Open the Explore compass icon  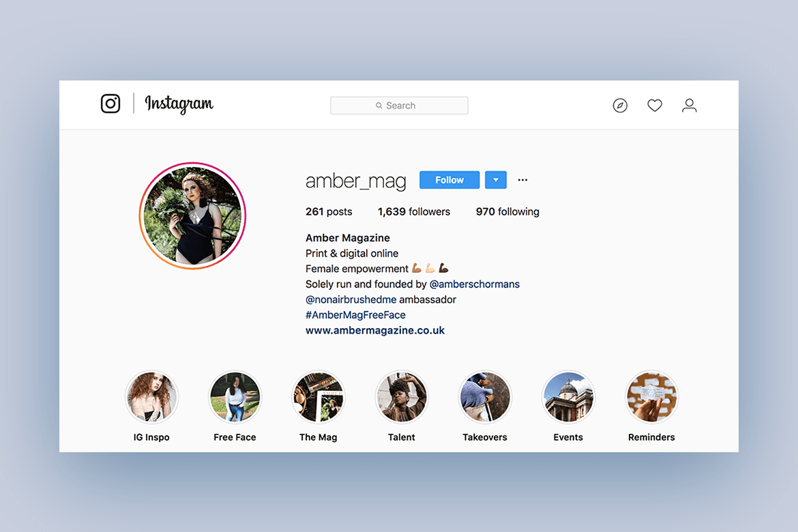coord(620,106)
